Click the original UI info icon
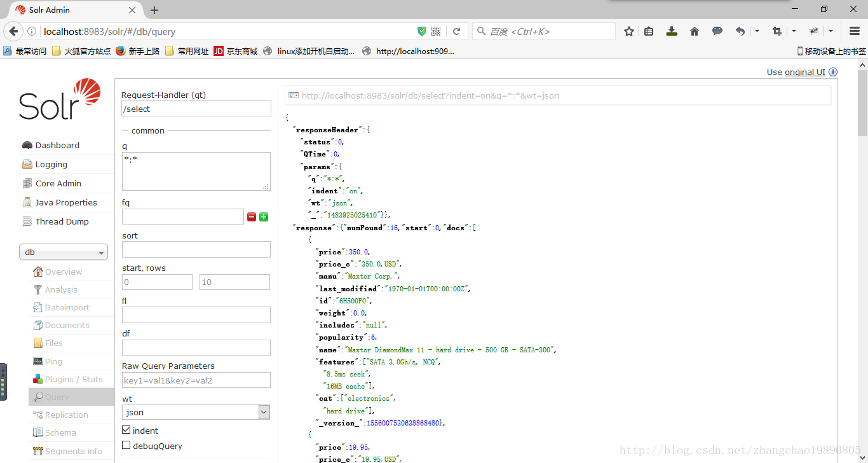The image size is (868, 463). point(833,72)
